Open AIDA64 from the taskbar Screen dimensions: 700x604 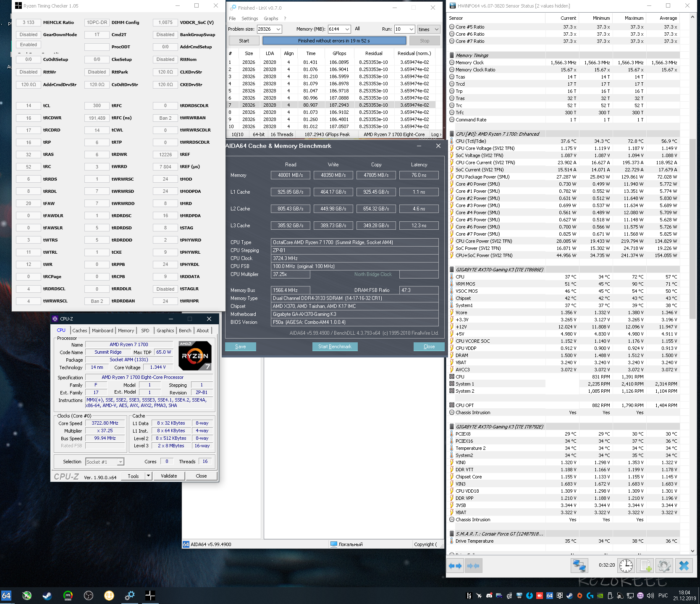coord(6,595)
